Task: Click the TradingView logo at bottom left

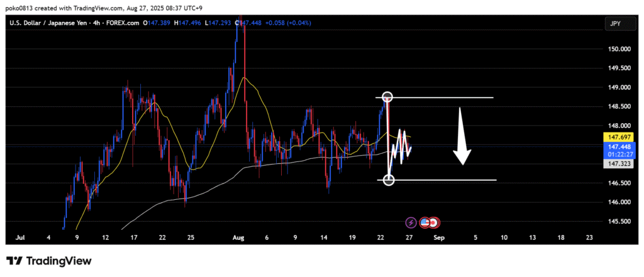Action: point(49,261)
